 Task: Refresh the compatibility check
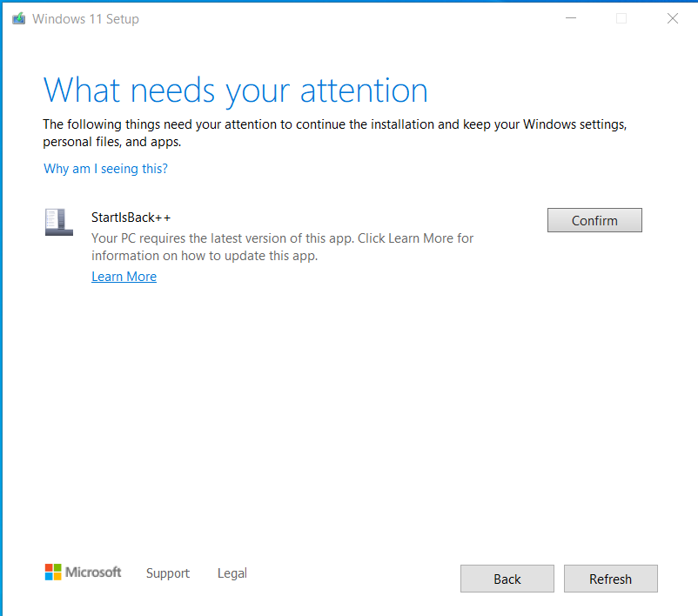click(610, 579)
